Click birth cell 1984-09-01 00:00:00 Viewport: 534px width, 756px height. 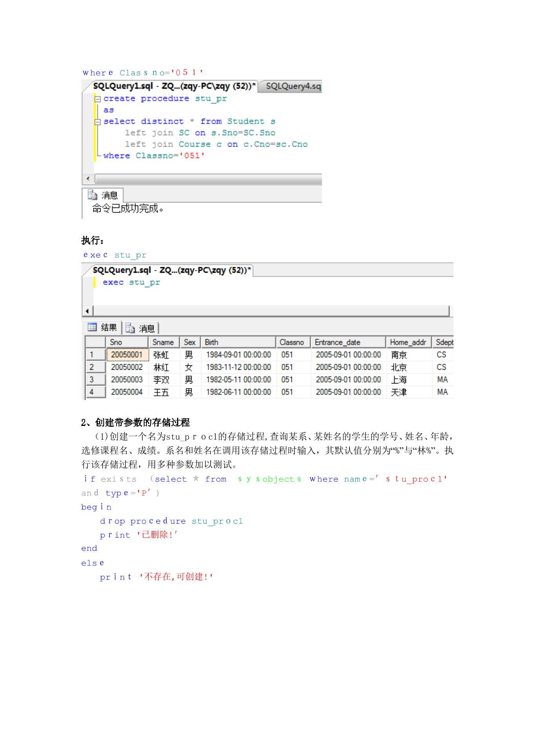(x=239, y=355)
